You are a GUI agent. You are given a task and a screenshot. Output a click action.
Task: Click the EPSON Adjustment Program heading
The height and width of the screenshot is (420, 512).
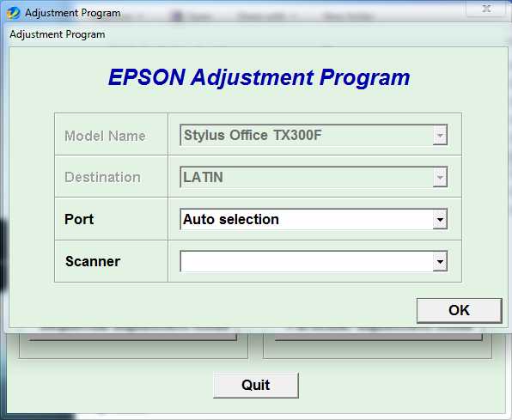coord(259,77)
